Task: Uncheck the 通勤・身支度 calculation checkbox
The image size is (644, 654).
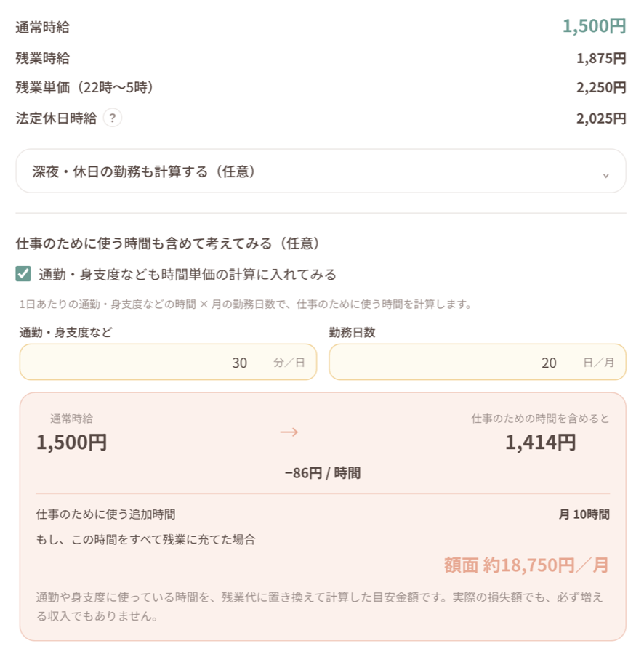Action: tap(23, 274)
